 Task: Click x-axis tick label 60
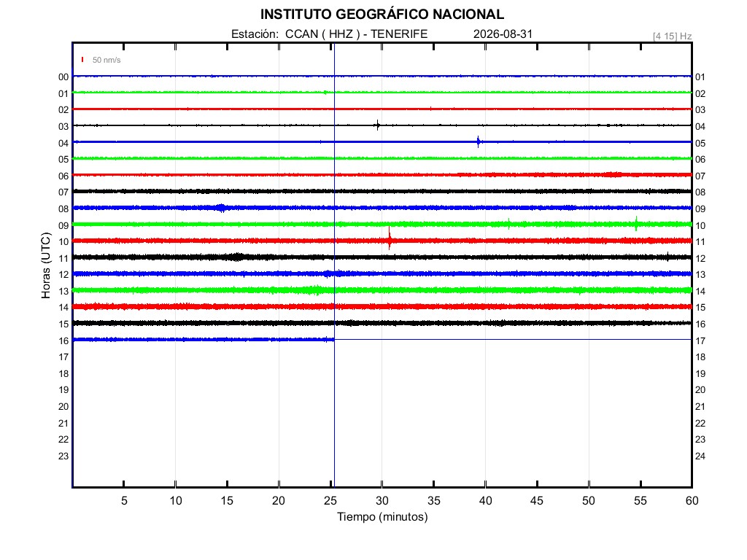(x=692, y=501)
